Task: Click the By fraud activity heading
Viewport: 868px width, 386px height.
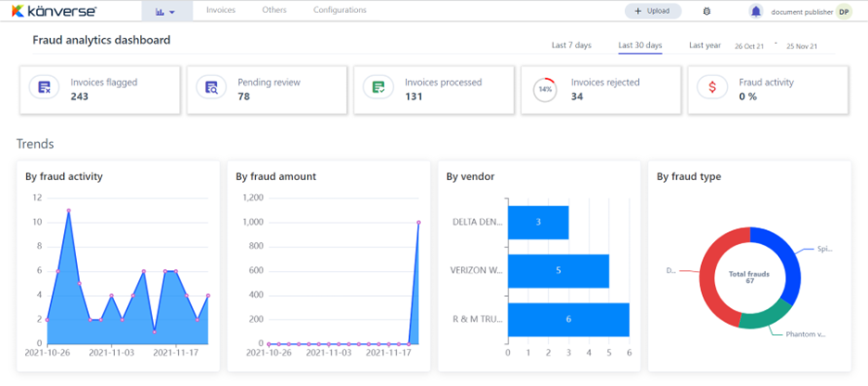Action: (x=64, y=176)
